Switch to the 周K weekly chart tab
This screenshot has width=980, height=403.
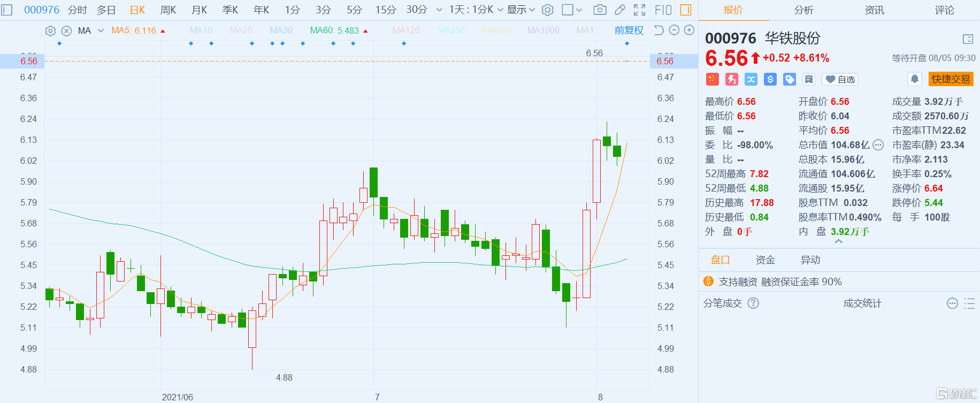168,10
